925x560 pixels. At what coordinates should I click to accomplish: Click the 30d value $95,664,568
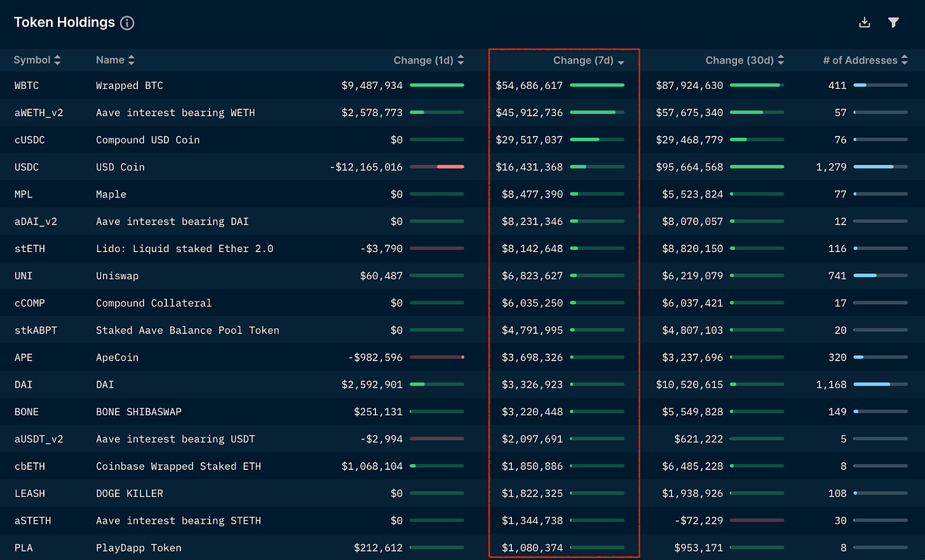(x=689, y=167)
